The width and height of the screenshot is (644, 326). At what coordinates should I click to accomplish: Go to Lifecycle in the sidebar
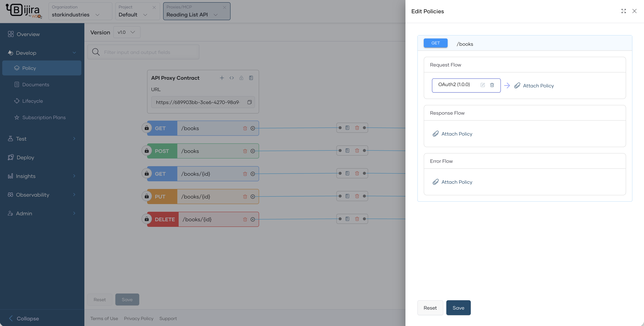(32, 101)
